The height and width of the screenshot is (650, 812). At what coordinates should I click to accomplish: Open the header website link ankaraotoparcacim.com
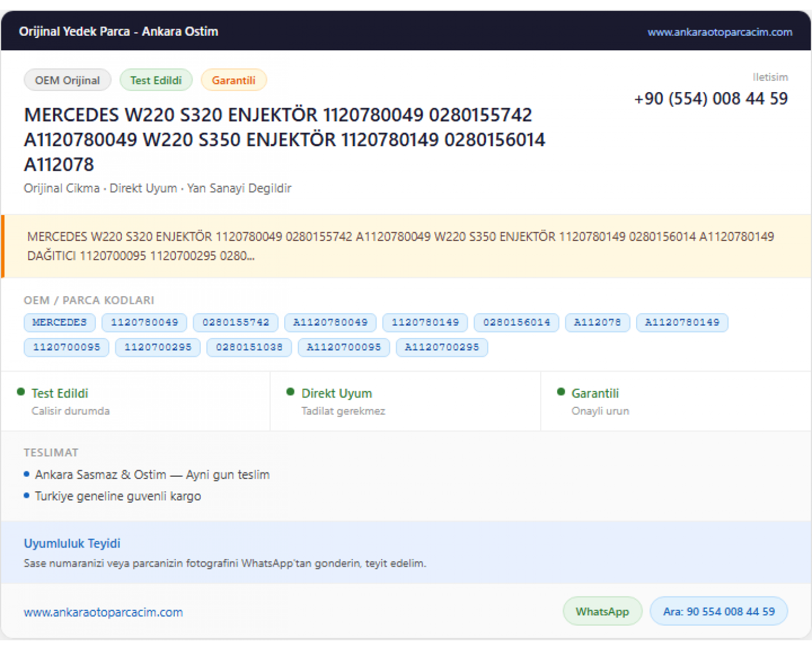pyautogui.click(x=719, y=32)
